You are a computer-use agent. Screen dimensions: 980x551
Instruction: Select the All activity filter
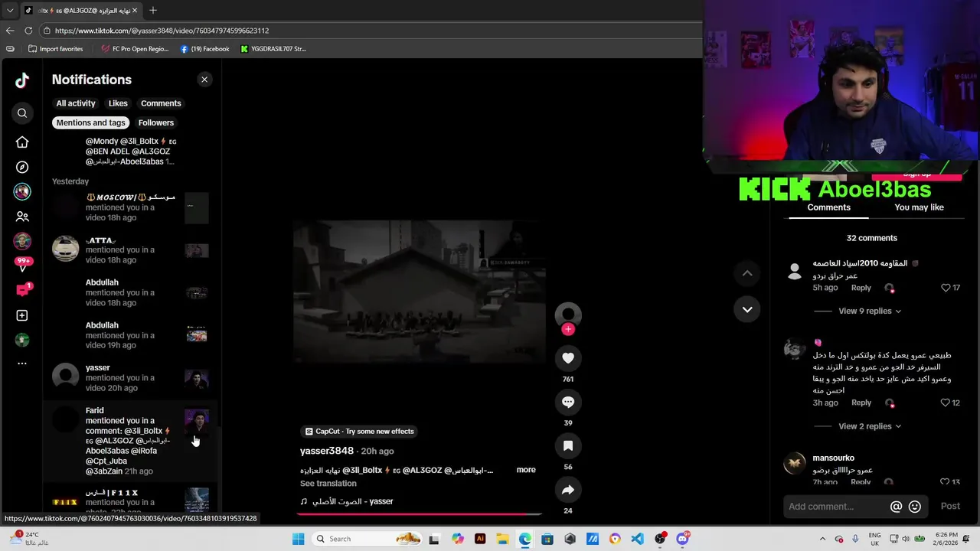(x=76, y=103)
